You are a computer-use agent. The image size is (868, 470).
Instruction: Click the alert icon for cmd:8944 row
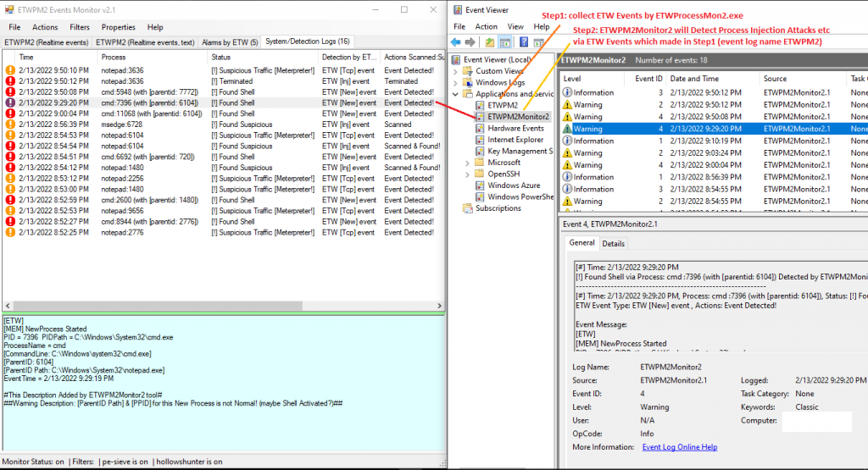(10, 222)
